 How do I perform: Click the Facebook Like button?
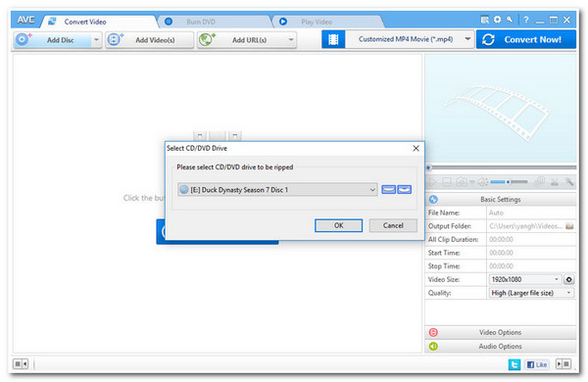click(537, 364)
